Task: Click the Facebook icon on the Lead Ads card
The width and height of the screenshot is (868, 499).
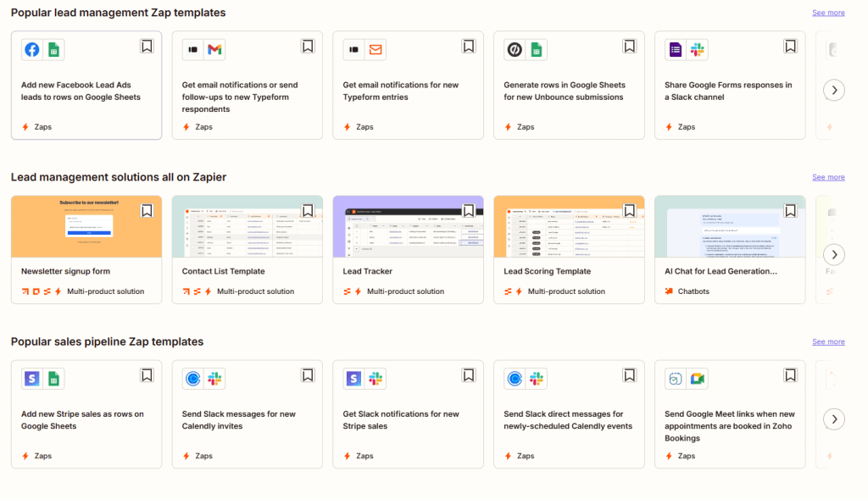Action: click(x=32, y=50)
